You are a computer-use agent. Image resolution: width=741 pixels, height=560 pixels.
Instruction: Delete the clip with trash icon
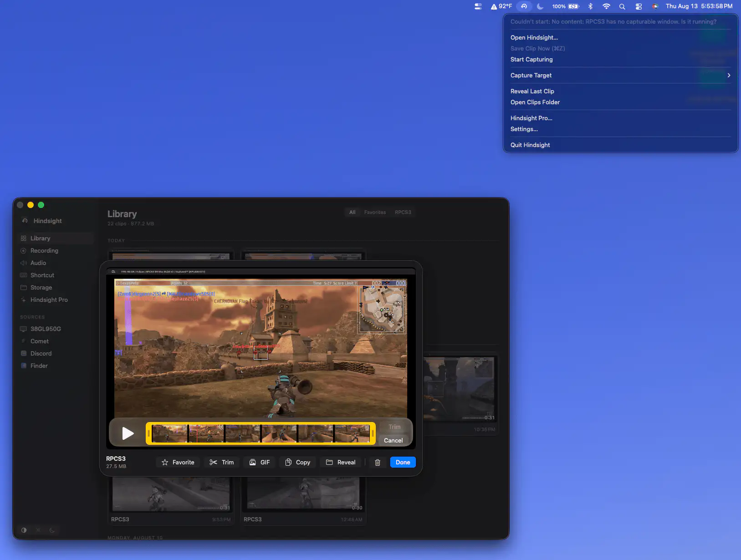378,463
